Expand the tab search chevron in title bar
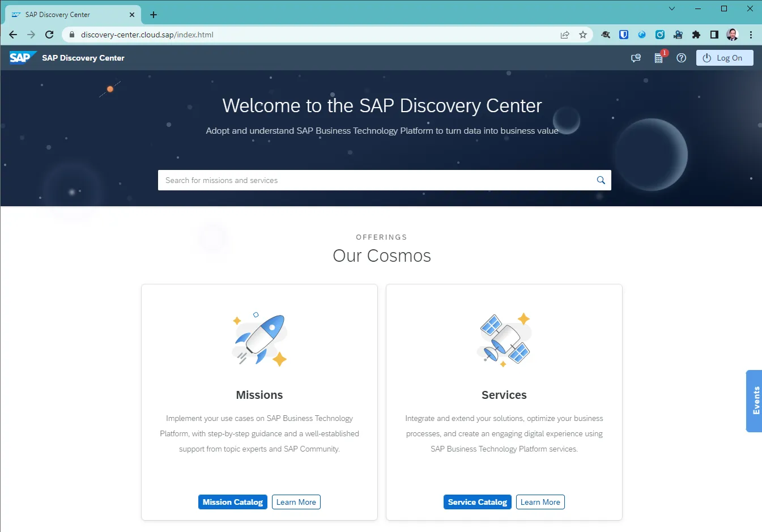This screenshot has width=762, height=532. tap(672, 8)
